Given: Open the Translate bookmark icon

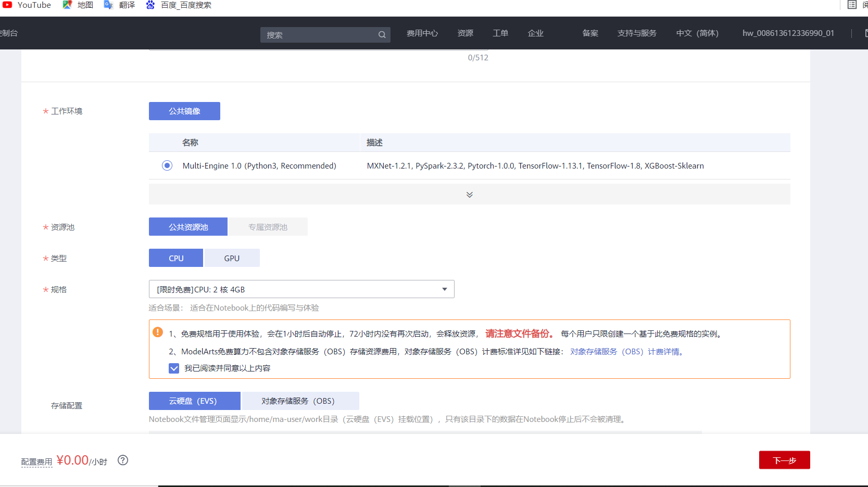Looking at the screenshot, I should 108,5.
